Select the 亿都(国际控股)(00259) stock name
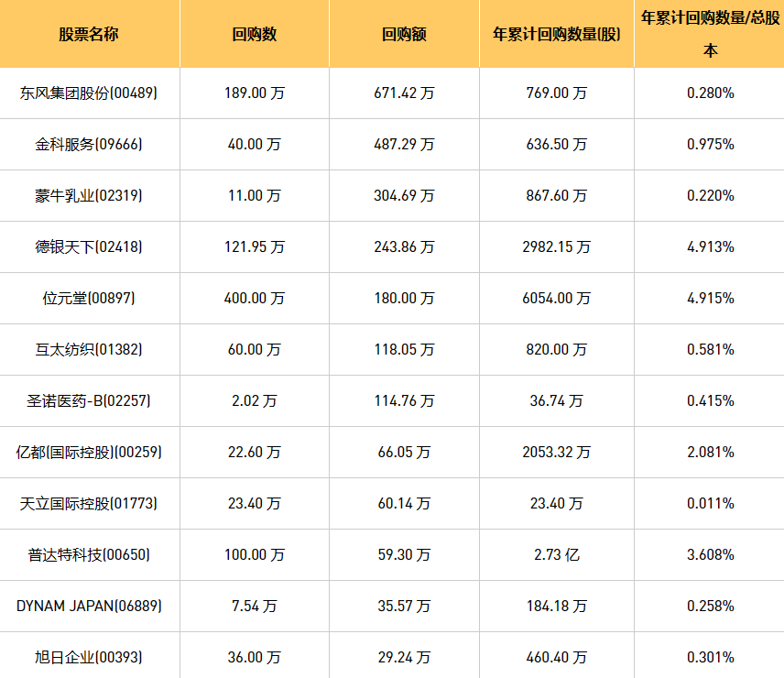784x678 pixels. tap(89, 453)
